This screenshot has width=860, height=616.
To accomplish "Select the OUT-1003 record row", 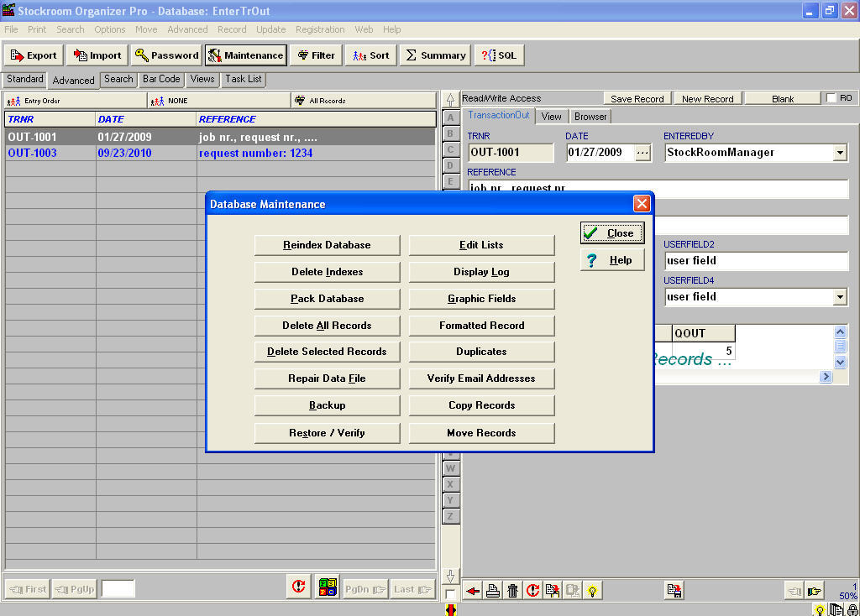I will tap(220, 154).
